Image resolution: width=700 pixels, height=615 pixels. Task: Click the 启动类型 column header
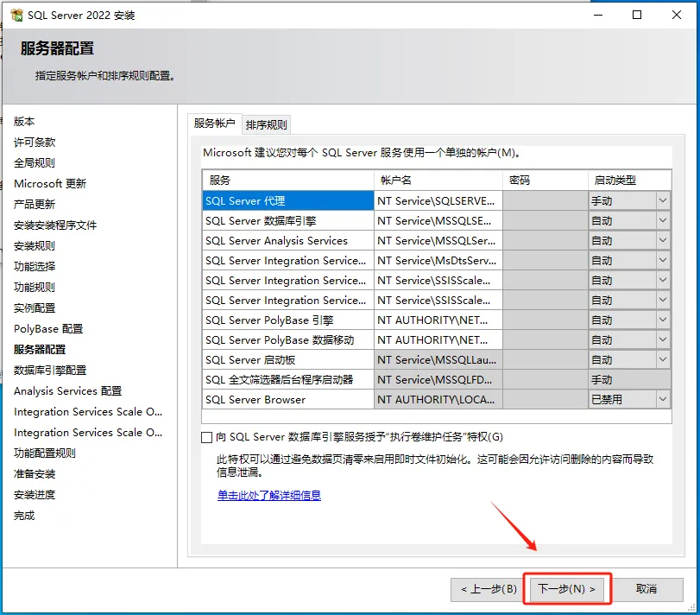tap(629, 181)
